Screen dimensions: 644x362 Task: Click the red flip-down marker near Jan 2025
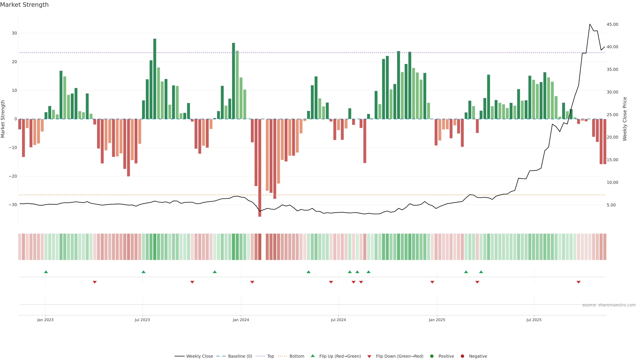(432, 282)
